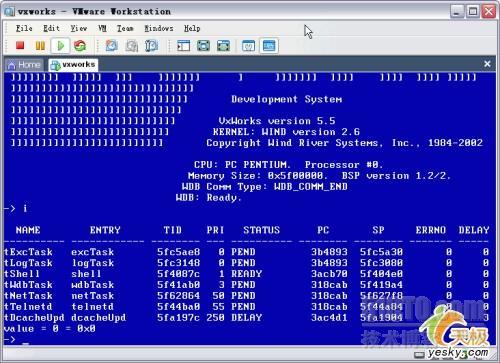500x363 pixels.
Task: Click the tWdbTask task name
Action: pyautogui.click(x=28, y=285)
